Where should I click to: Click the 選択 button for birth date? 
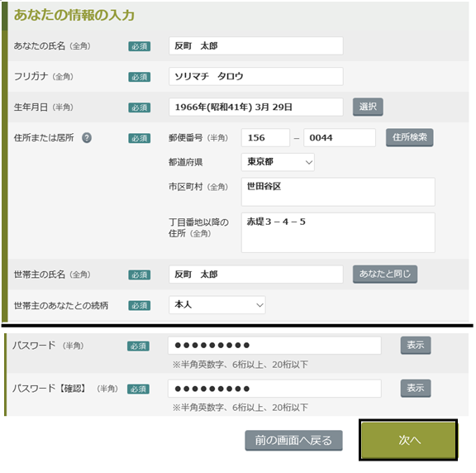(x=368, y=107)
